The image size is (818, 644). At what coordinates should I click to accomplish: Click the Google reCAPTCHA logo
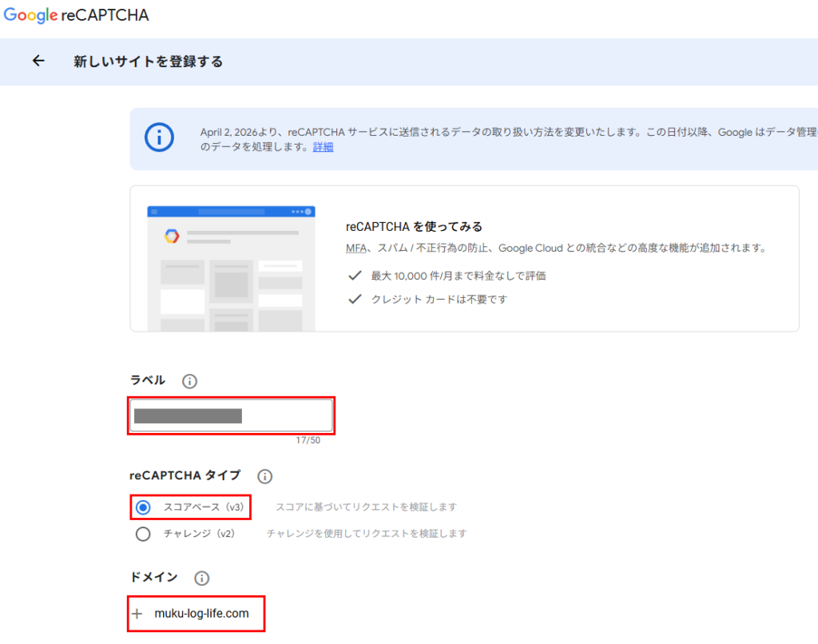coord(77,15)
